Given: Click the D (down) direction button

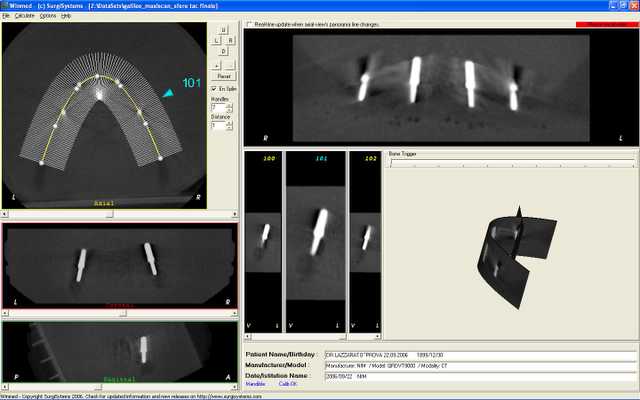Looking at the screenshot, I should click(223, 51).
